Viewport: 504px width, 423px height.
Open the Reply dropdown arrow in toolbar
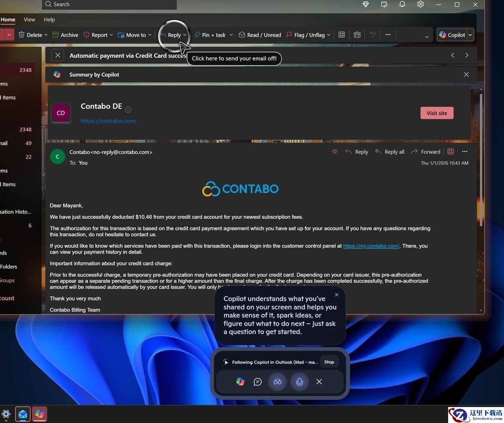(x=185, y=35)
